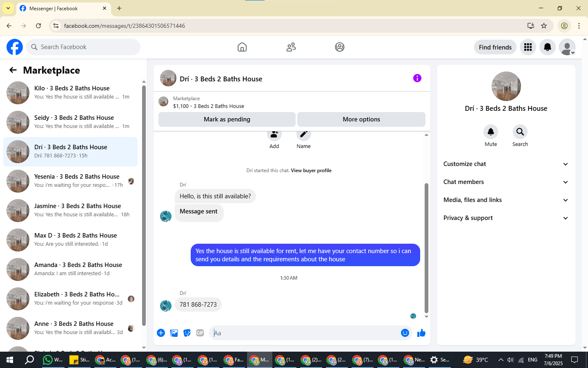Choose a GIF icon in composer

[200, 333]
